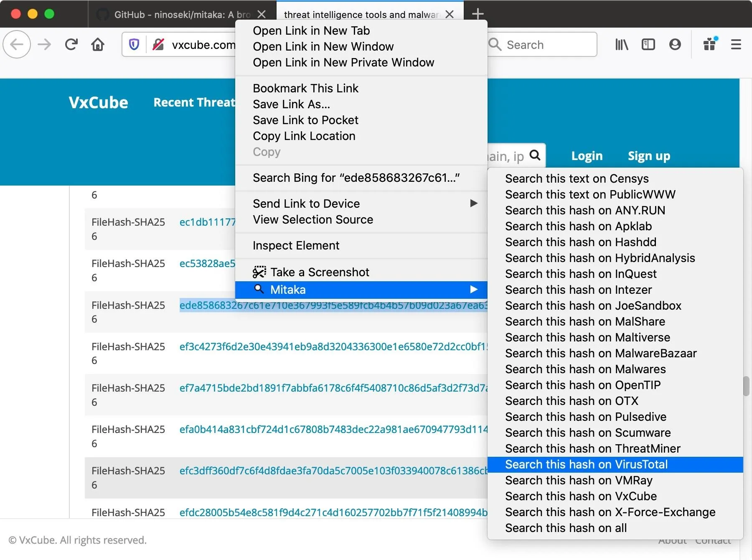Select View Selection Source
The height and width of the screenshot is (560, 752).
pos(313,219)
